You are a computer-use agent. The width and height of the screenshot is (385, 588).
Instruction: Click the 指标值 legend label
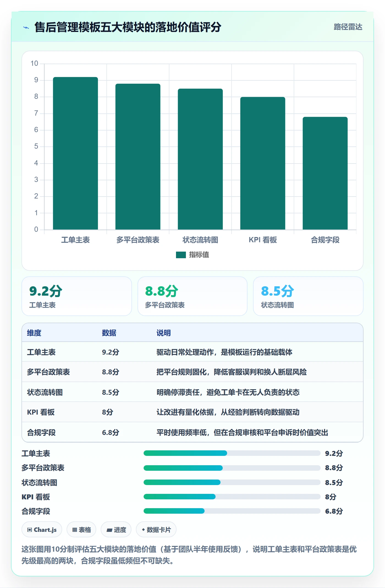[x=199, y=255]
